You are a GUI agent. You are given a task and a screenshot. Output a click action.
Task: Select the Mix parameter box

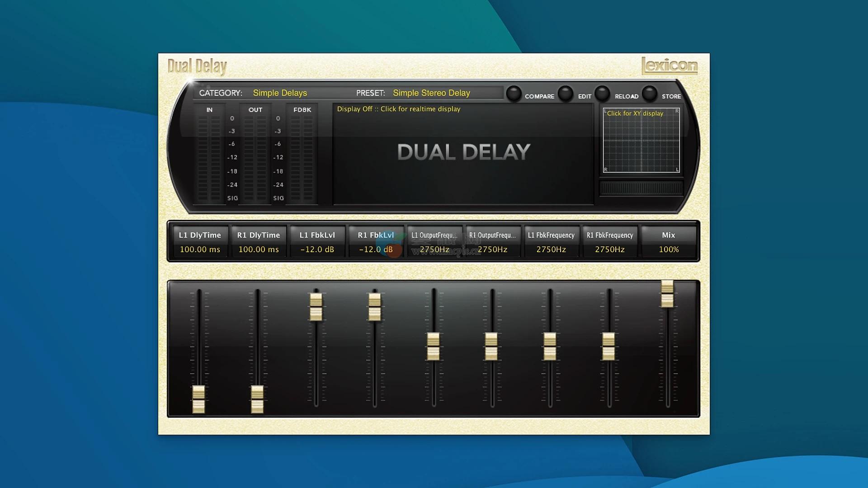(668, 242)
